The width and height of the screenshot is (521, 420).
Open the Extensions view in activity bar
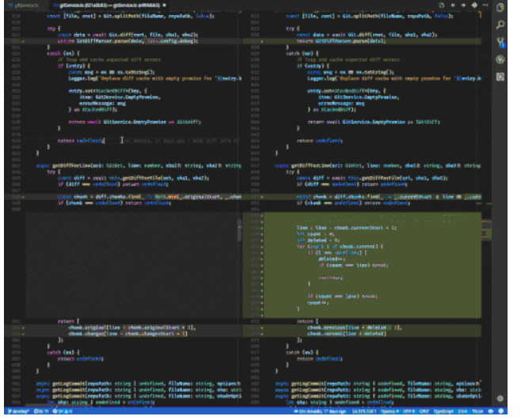pyautogui.click(x=500, y=78)
